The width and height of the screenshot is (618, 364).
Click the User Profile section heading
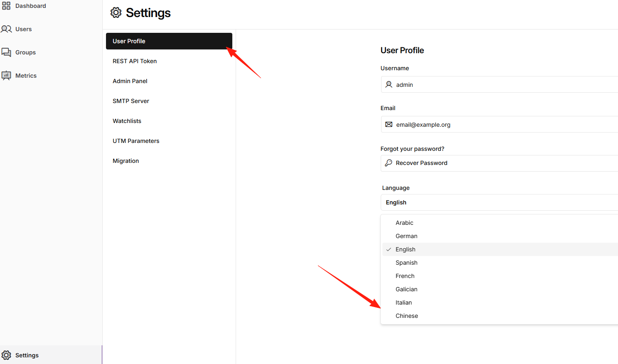402,50
